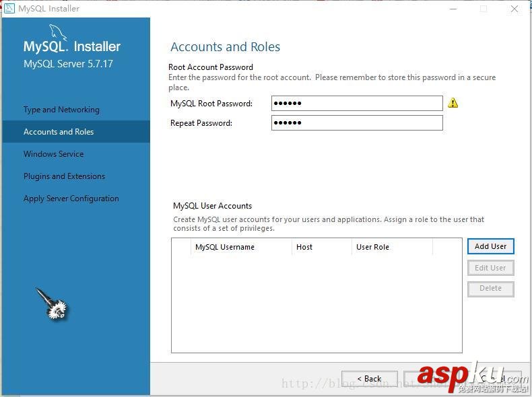The width and height of the screenshot is (532, 397).
Task: Open Plugins and Extensions step
Action: click(64, 176)
